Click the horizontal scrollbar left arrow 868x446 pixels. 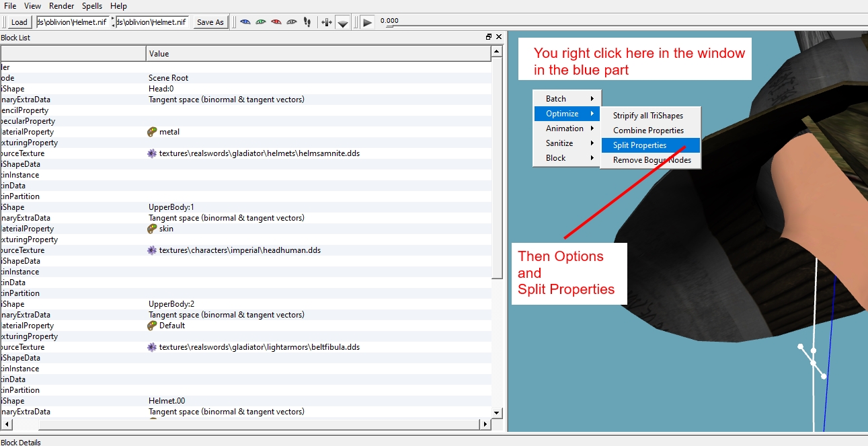[x=7, y=424]
